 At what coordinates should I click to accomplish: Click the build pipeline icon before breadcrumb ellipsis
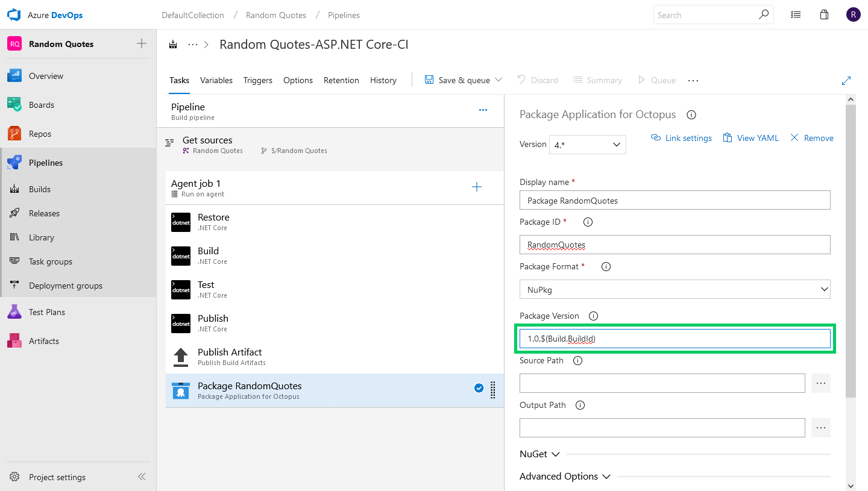(x=174, y=45)
